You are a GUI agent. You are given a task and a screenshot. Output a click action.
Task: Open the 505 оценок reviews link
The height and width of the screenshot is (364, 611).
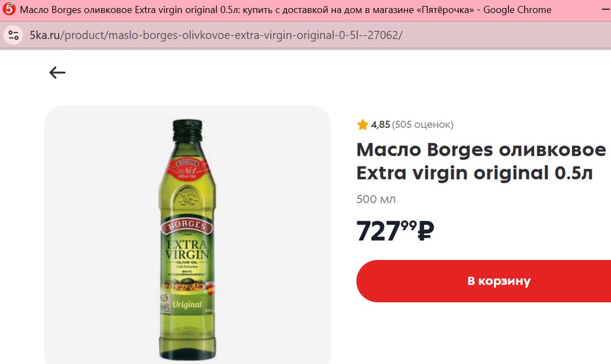pyautogui.click(x=423, y=125)
